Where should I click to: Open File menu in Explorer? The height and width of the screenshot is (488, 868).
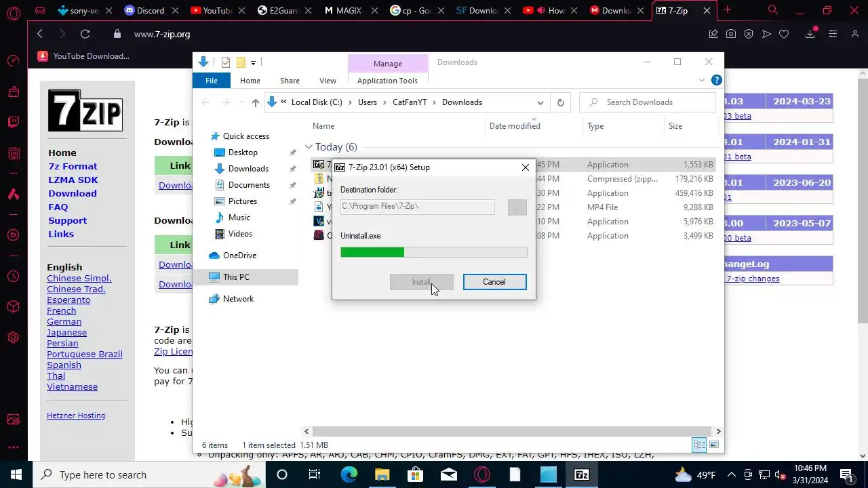(212, 81)
